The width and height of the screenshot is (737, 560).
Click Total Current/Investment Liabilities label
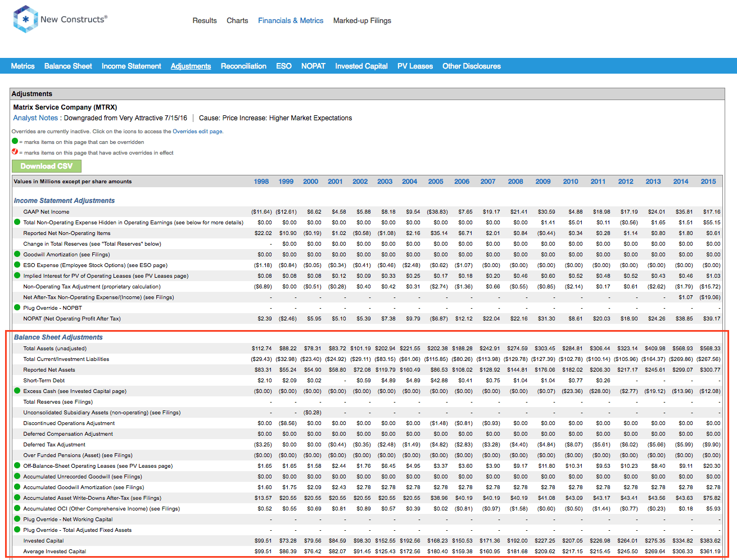coord(66,359)
